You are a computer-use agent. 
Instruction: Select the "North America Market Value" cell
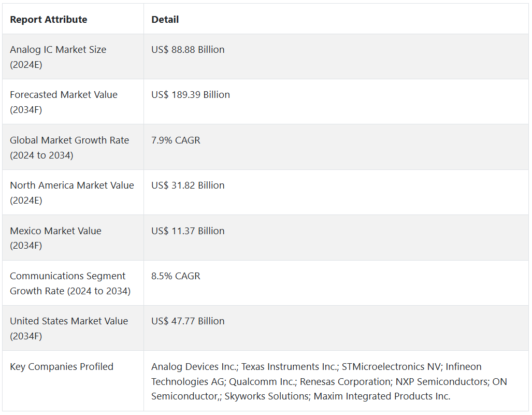(72, 192)
